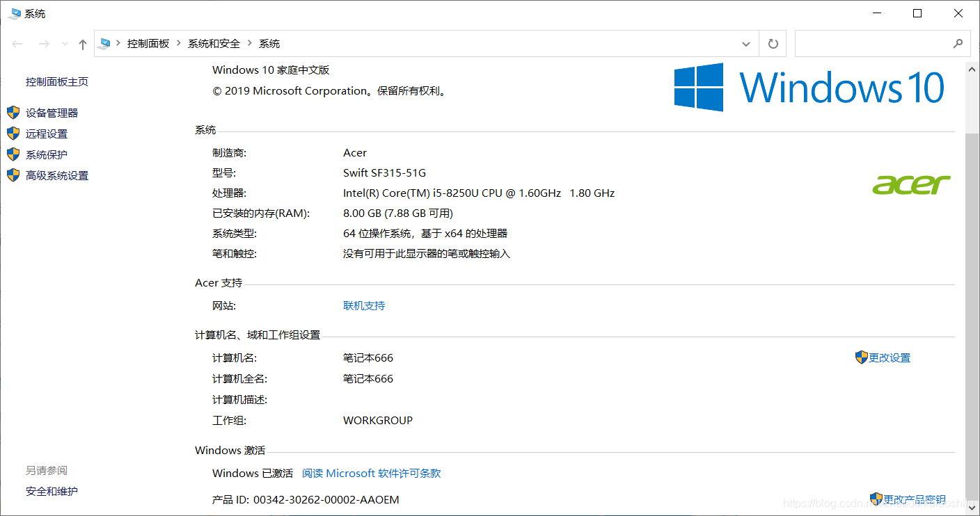Click model text Swift SF315-51G
Screen dimensions: 980x516
384,172
